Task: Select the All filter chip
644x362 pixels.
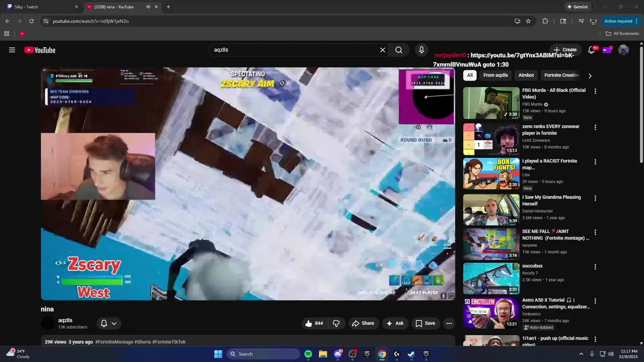Action: (x=469, y=75)
